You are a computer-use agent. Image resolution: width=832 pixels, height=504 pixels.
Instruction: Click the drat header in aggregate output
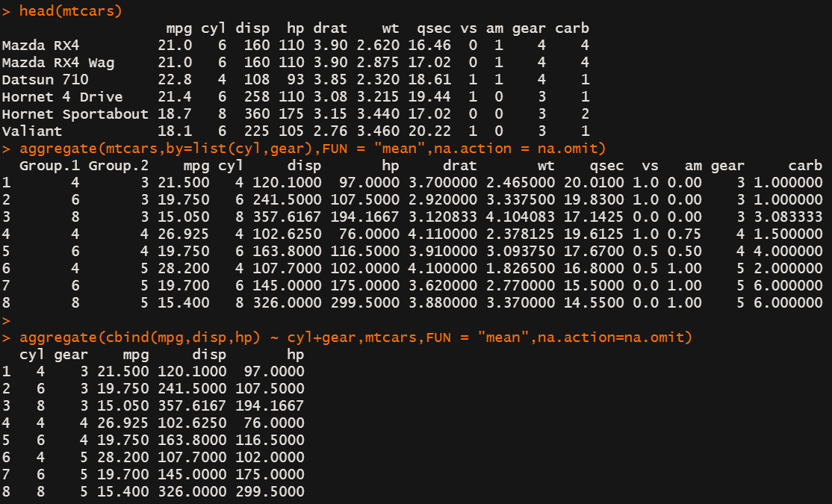pos(459,165)
